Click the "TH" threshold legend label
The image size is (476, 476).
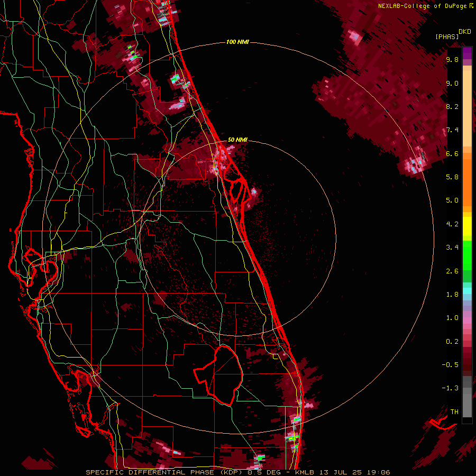(454, 412)
